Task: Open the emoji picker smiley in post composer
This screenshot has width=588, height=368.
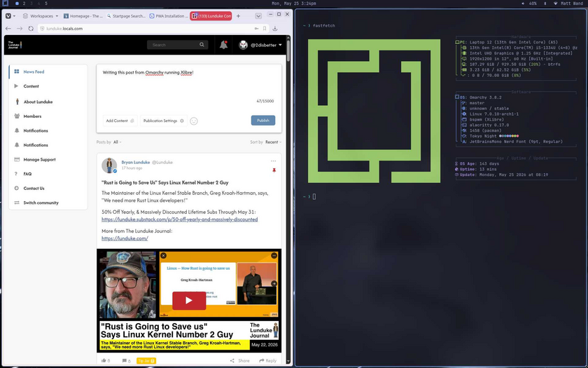Action: (194, 121)
